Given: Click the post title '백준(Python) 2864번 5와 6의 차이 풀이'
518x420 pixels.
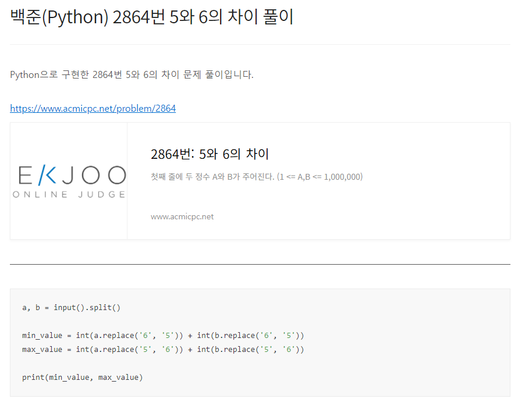Looking at the screenshot, I should click(x=152, y=16).
